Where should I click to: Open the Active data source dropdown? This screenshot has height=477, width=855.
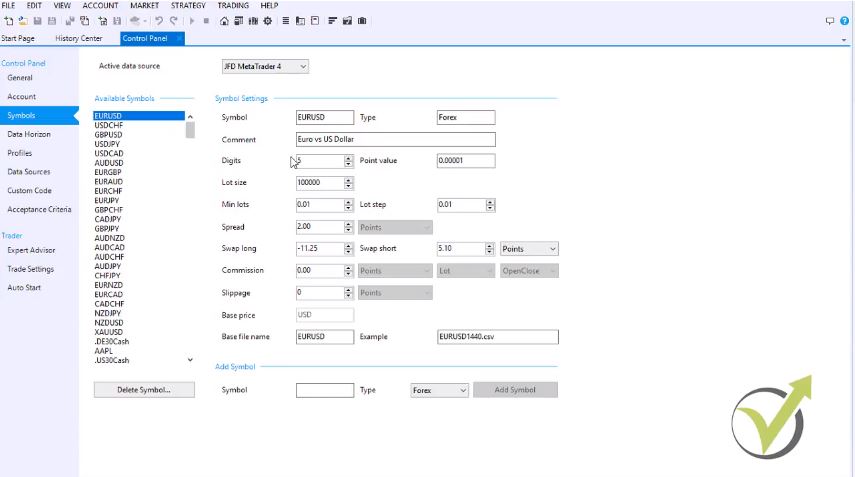coord(265,66)
